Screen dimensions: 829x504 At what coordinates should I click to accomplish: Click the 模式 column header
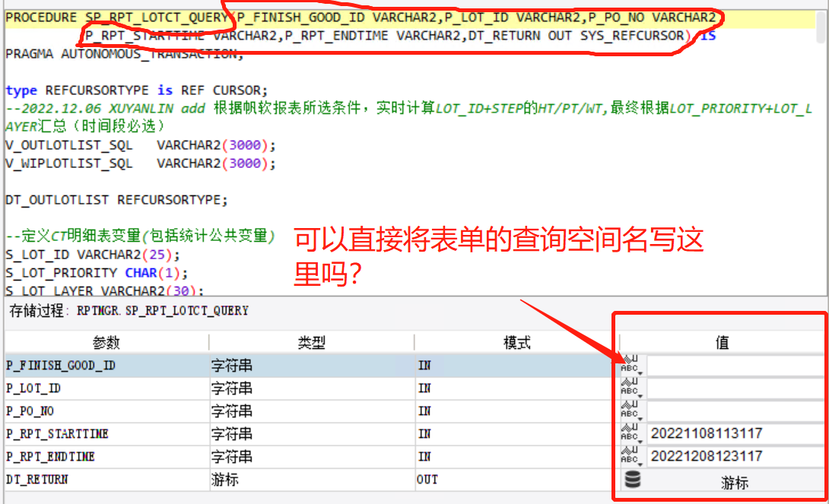coord(516,342)
